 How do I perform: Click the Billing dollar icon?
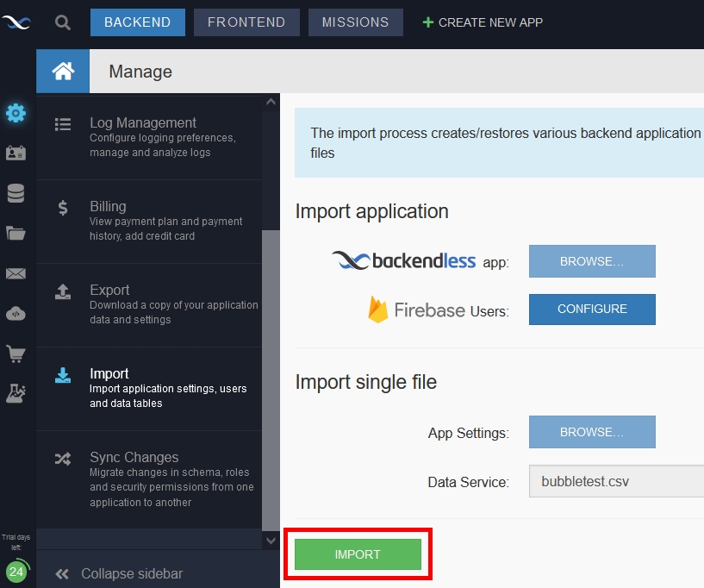(63, 208)
